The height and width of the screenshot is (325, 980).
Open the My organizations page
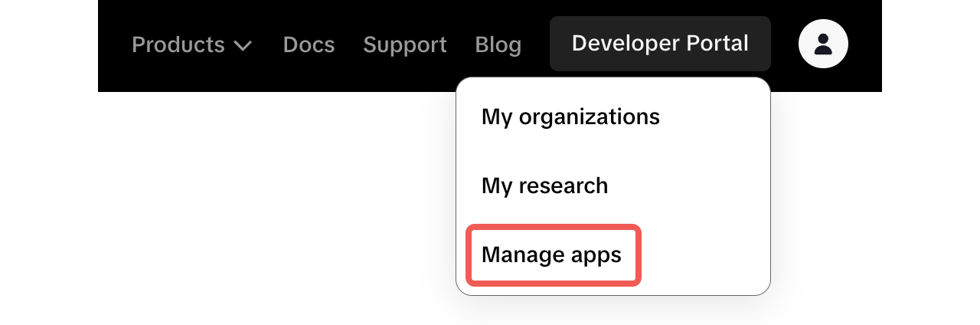(570, 117)
